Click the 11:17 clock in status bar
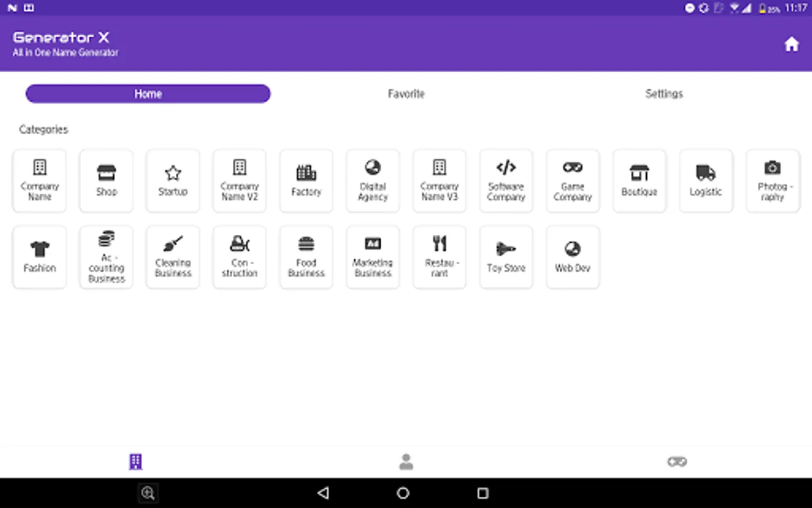This screenshot has width=812, height=508. tap(796, 8)
